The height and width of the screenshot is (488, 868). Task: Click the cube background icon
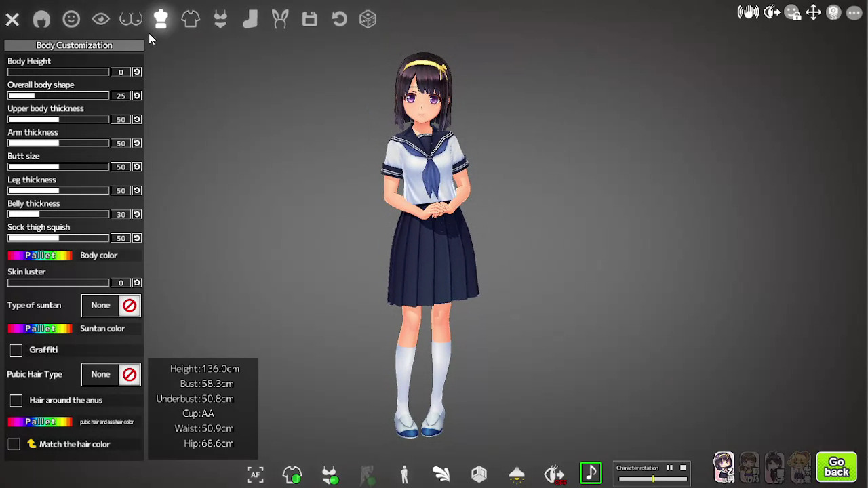coord(479,474)
